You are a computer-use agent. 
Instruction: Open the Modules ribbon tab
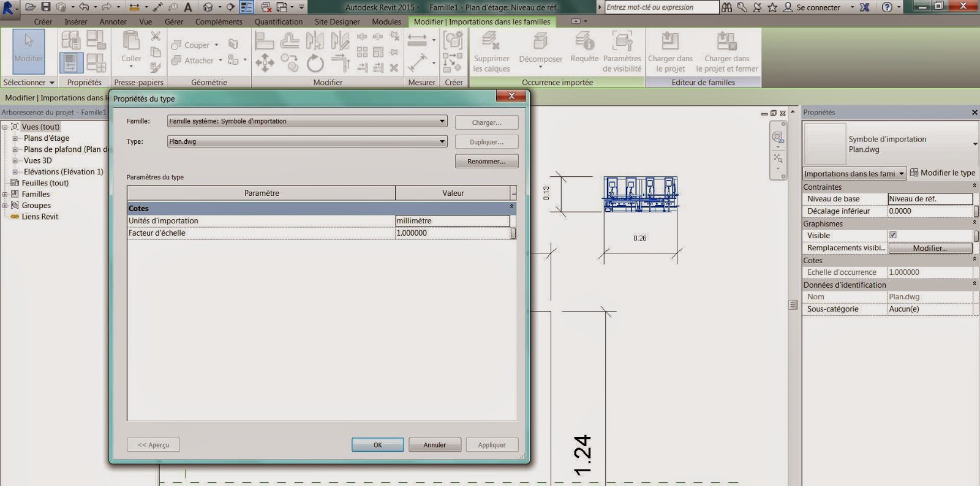[386, 21]
